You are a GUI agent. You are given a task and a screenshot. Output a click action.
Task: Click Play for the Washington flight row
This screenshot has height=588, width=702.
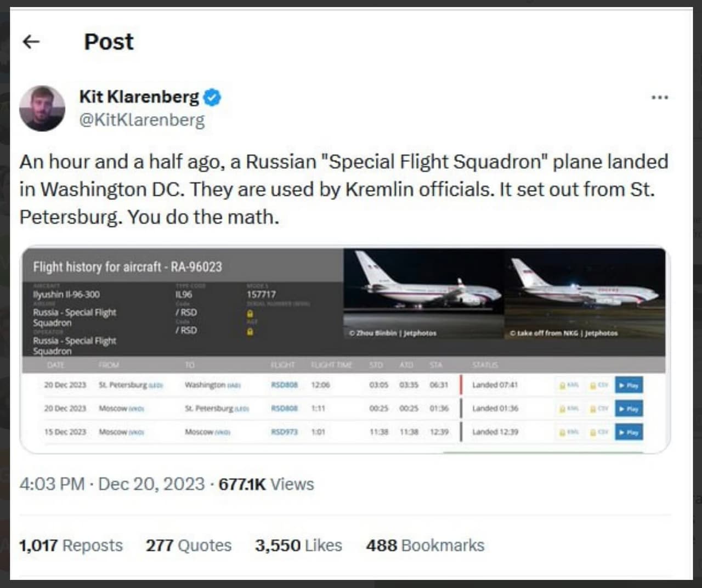pyautogui.click(x=629, y=385)
